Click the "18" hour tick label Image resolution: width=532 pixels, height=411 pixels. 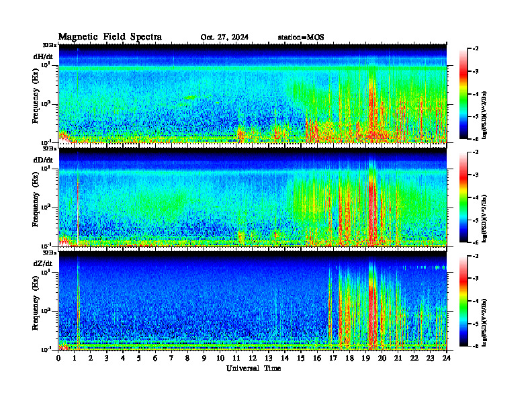pos(349,358)
